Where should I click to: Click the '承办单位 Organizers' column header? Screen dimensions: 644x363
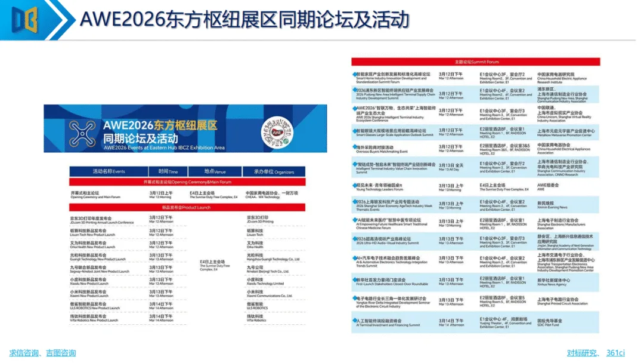pos(274,171)
